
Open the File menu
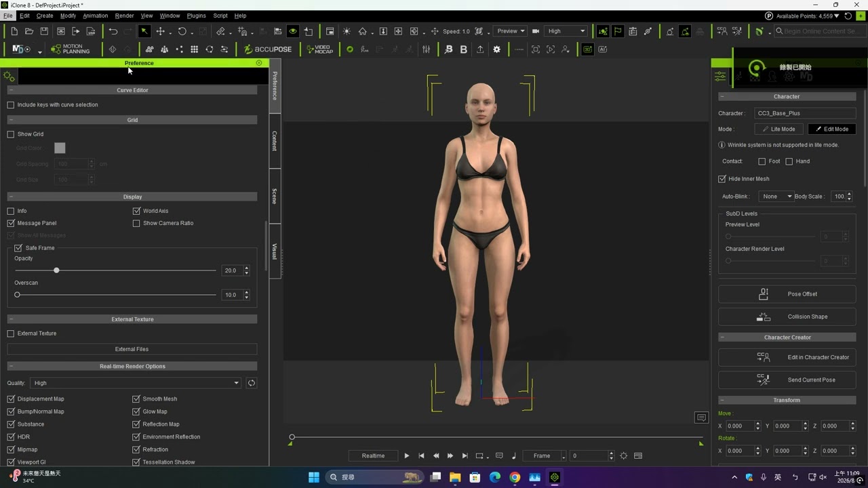[7, 16]
